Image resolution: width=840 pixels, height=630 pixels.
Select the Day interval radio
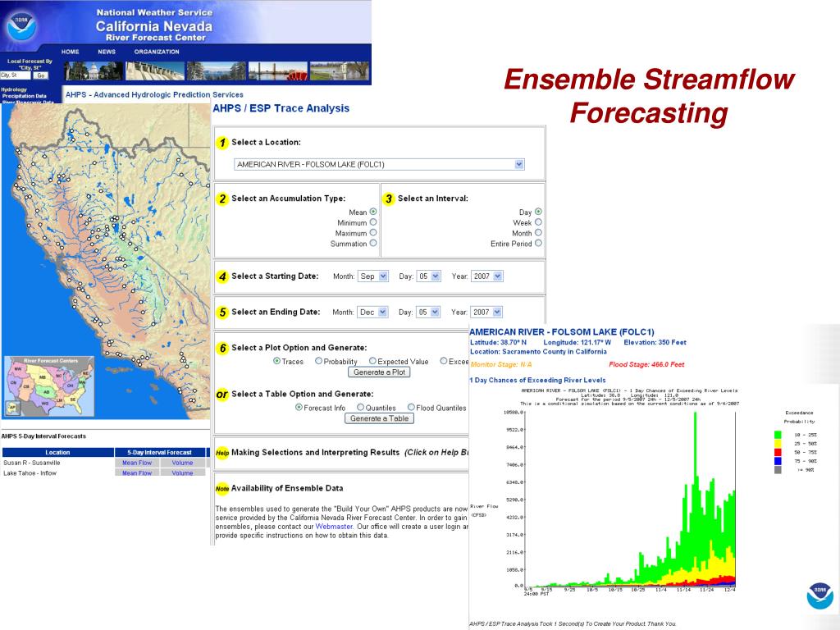(x=538, y=212)
